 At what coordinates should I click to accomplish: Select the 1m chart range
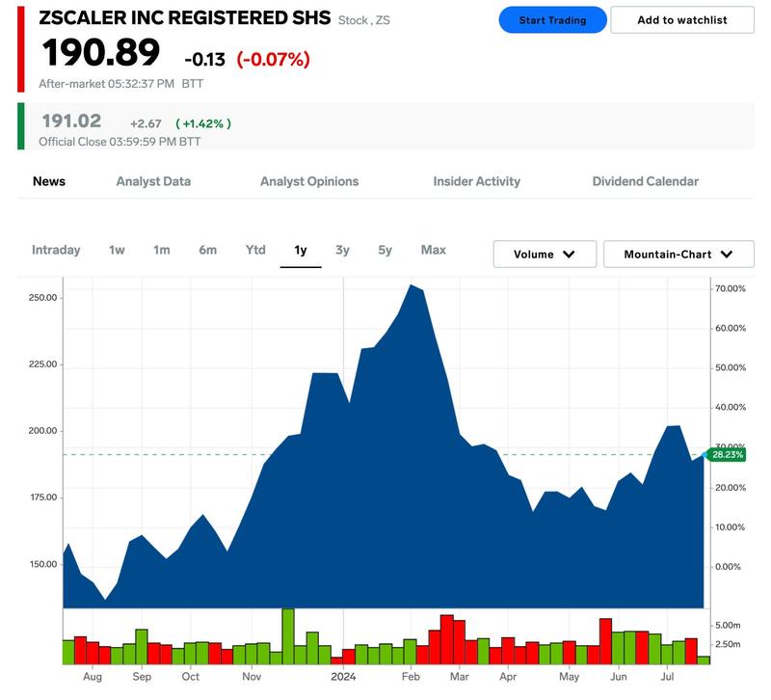[162, 250]
